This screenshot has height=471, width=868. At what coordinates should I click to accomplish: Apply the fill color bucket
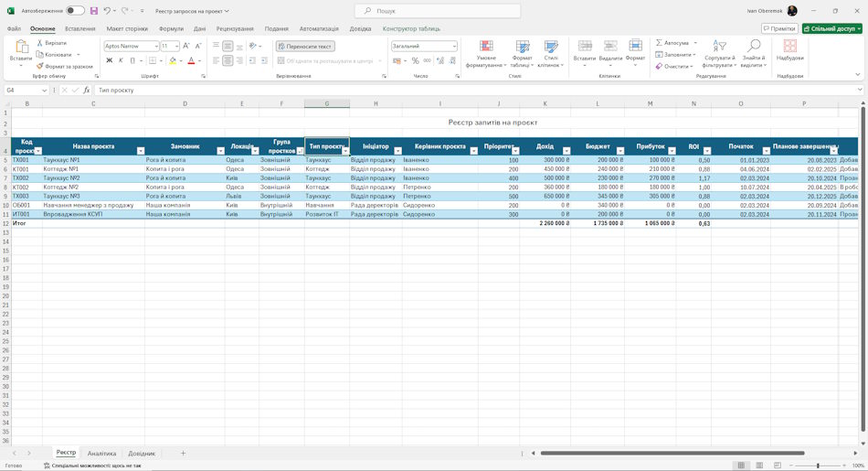173,60
